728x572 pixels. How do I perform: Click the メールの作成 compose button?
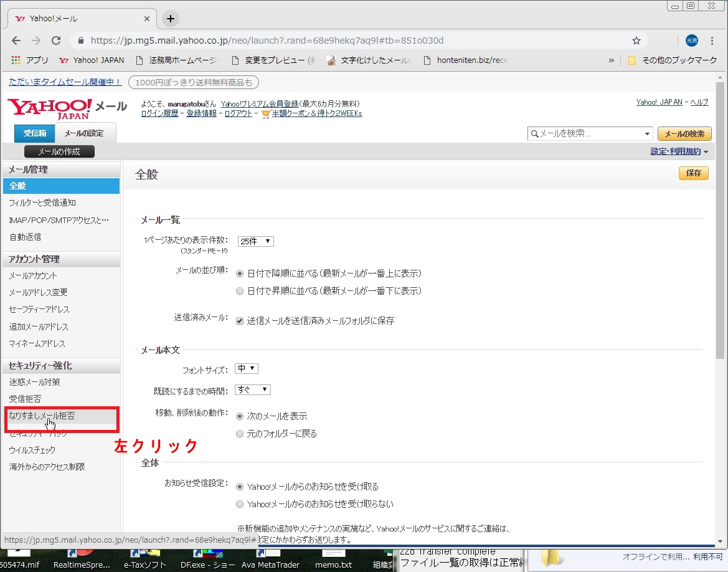point(59,151)
